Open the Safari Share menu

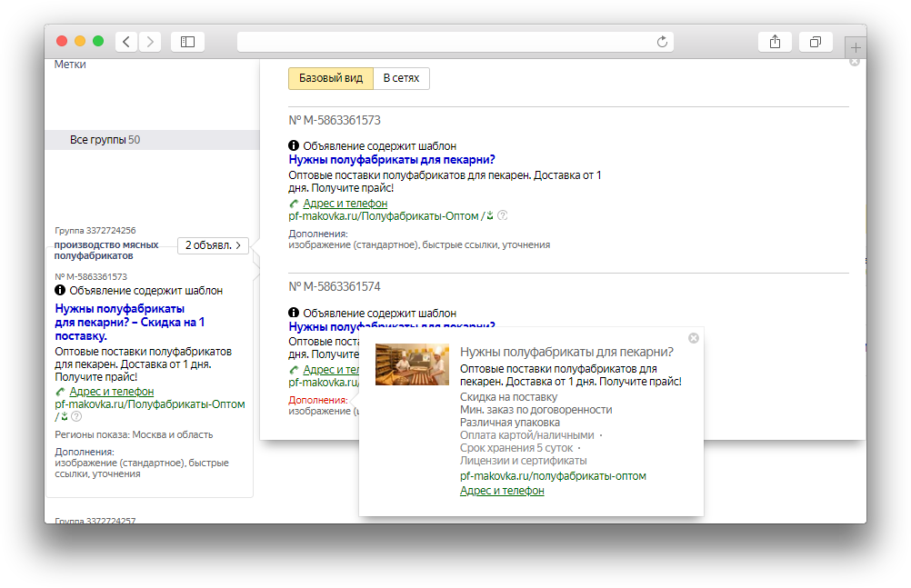tap(775, 42)
